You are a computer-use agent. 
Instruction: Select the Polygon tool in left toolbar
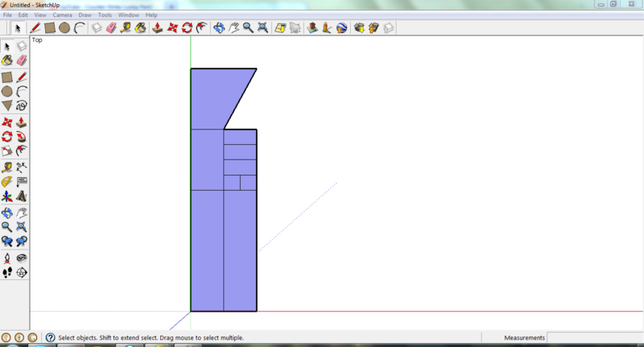[x=7, y=105]
